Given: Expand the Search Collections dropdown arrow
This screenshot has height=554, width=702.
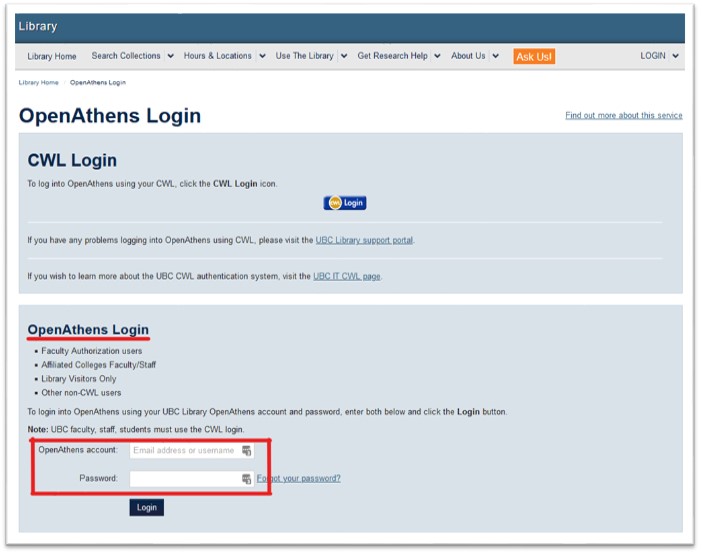Looking at the screenshot, I should click(x=170, y=56).
